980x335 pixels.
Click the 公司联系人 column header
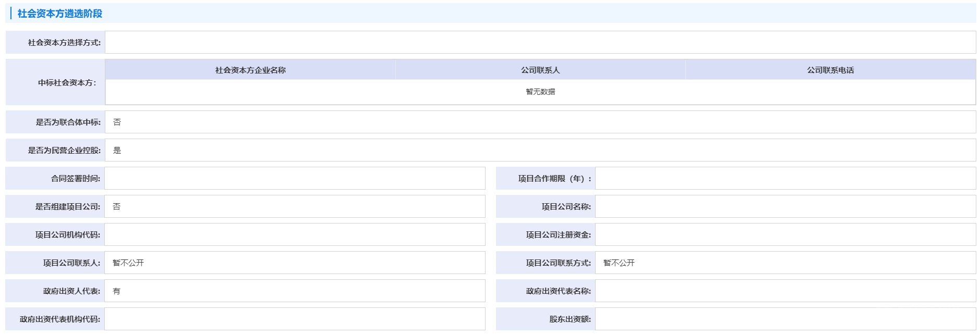point(540,70)
